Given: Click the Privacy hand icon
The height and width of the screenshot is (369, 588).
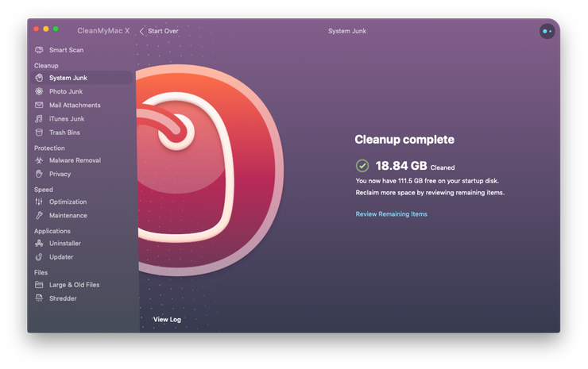Looking at the screenshot, I should click(x=39, y=174).
